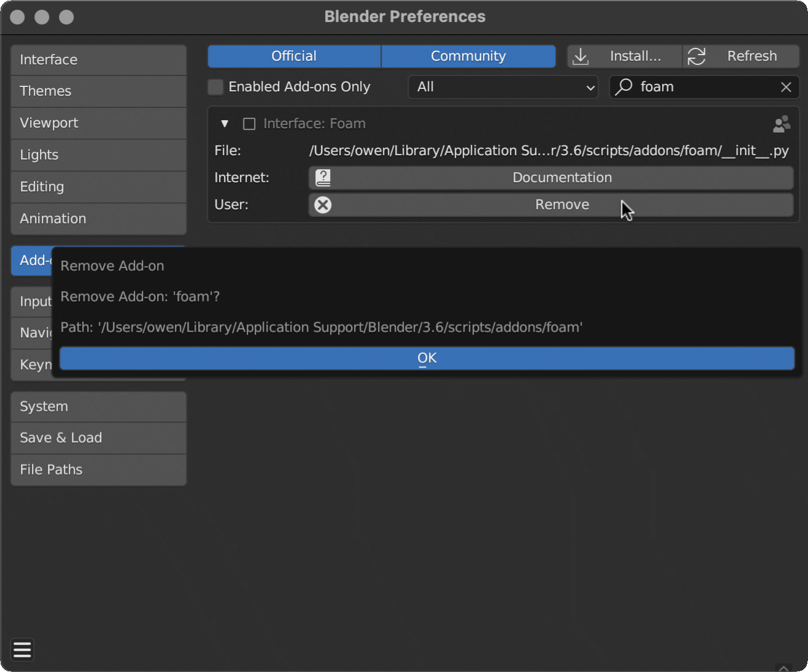
Task: Click the Remove X-circle icon
Action: (x=323, y=205)
